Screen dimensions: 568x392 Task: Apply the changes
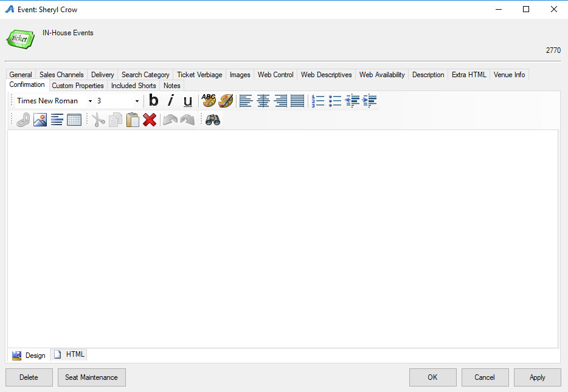click(x=537, y=377)
